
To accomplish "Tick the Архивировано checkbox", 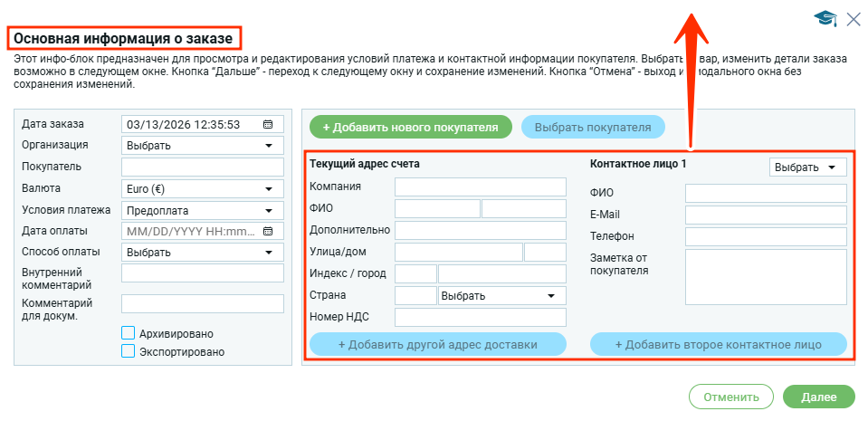I will coord(128,333).
